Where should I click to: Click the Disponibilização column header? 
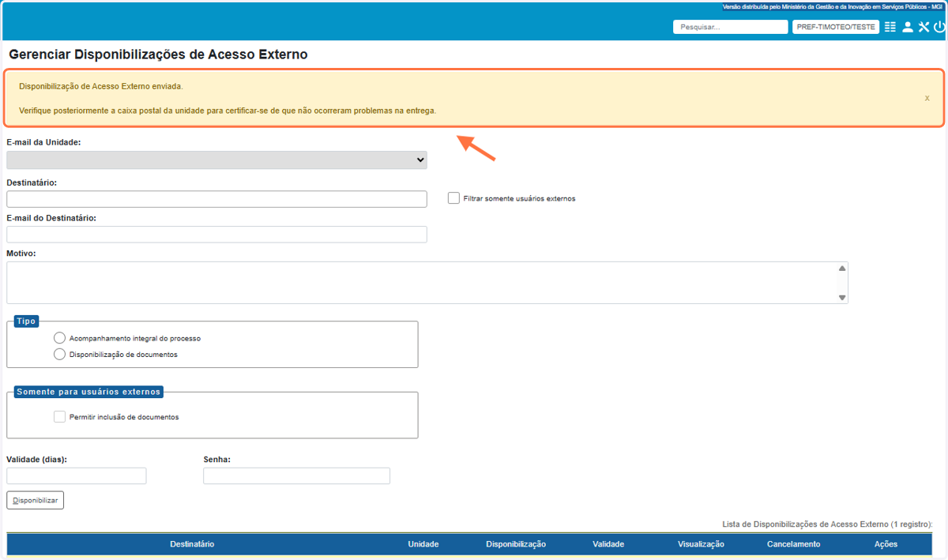[x=516, y=544]
